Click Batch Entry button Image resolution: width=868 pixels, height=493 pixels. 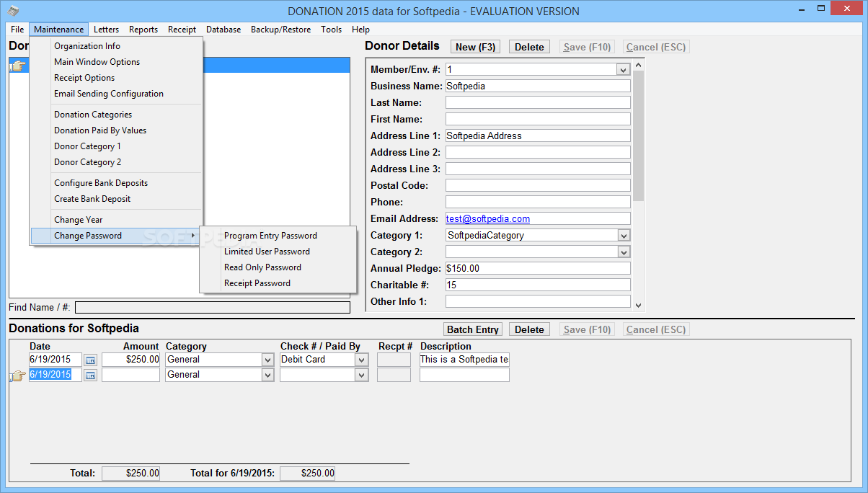pos(473,329)
